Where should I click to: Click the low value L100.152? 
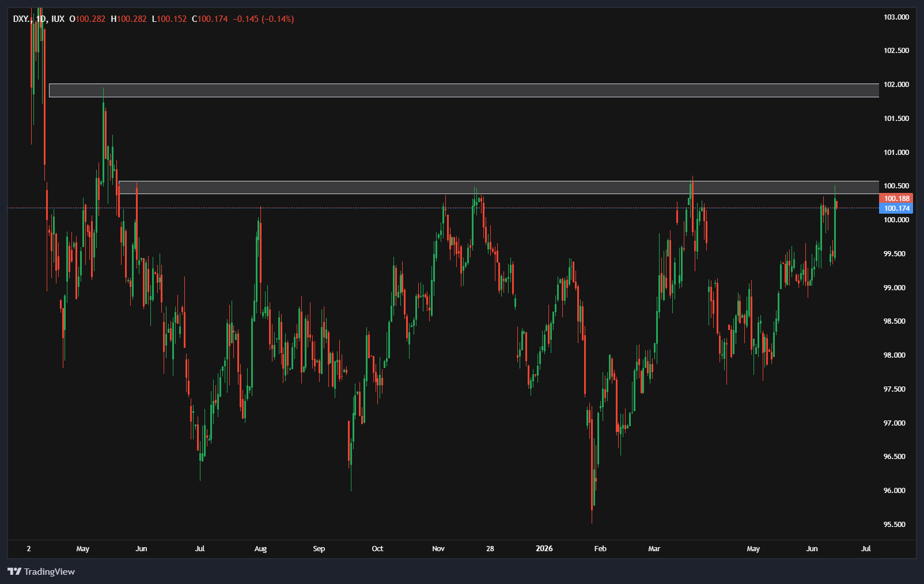click(169, 19)
